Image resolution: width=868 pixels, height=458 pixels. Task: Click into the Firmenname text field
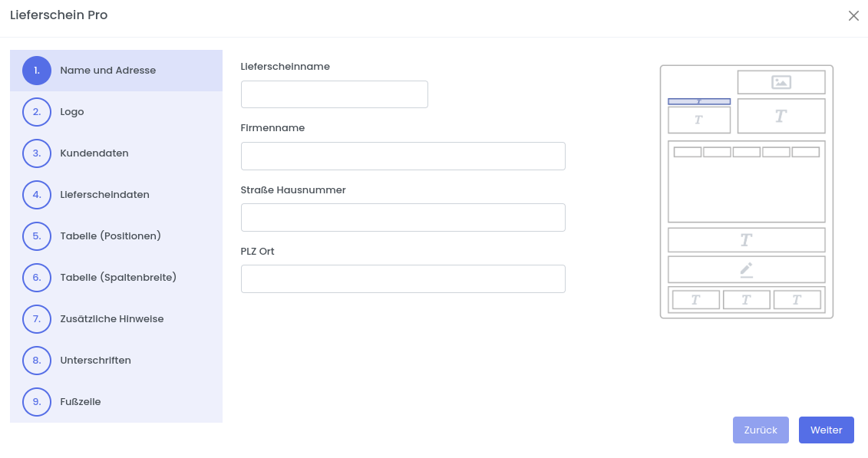coord(403,156)
